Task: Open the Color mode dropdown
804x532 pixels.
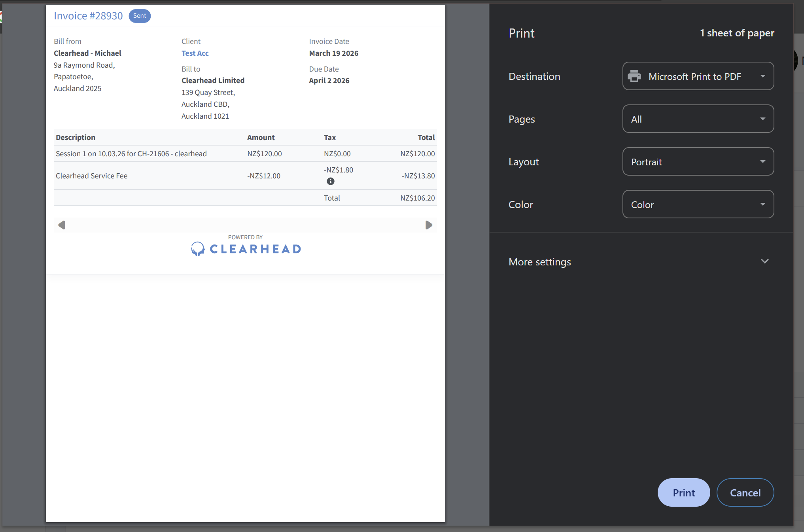Action: point(698,204)
